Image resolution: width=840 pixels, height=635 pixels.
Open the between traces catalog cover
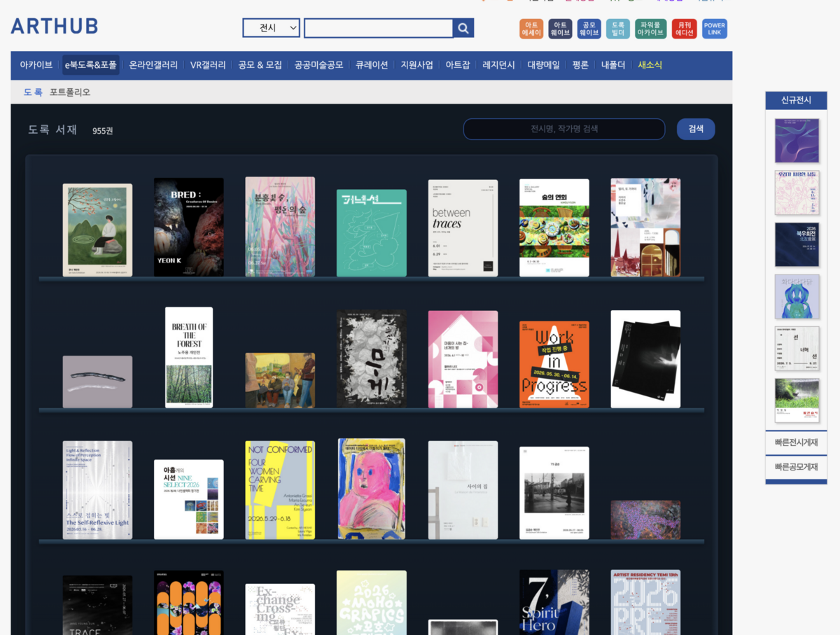click(x=463, y=228)
